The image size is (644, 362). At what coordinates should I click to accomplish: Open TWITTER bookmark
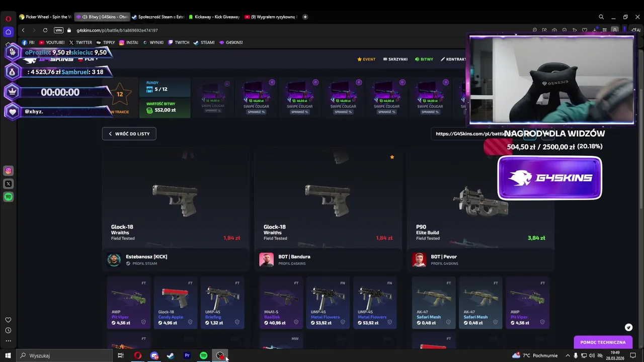[x=80, y=43]
